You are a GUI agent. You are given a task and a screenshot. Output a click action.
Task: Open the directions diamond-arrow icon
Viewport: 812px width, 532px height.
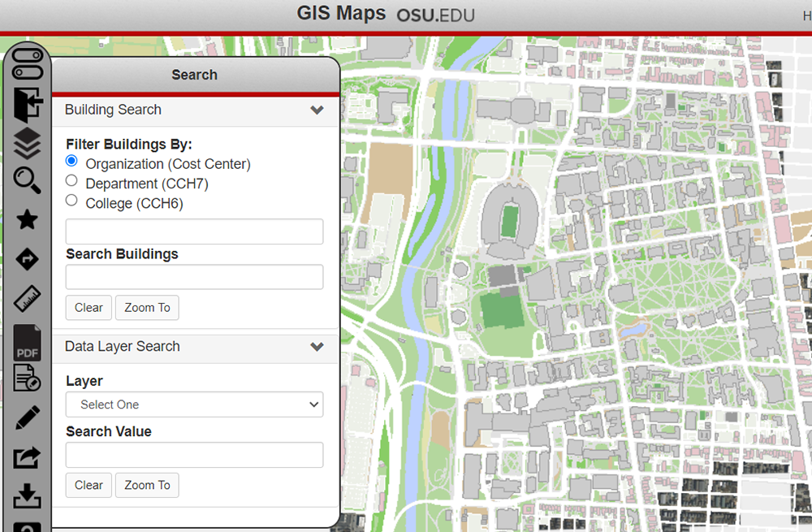click(x=27, y=260)
